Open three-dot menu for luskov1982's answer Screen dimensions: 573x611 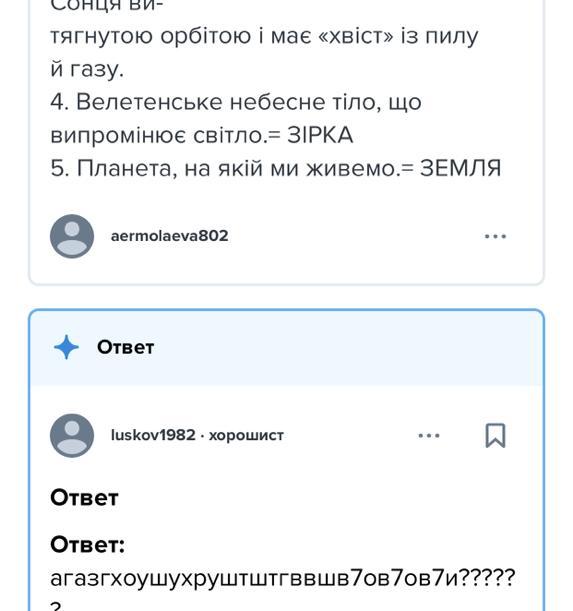tap(429, 435)
